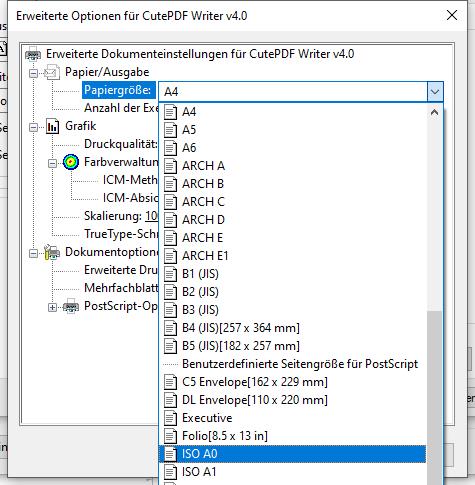Click the page icon next to ARCH A
The image size is (475, 485).
tap(170, 166)
